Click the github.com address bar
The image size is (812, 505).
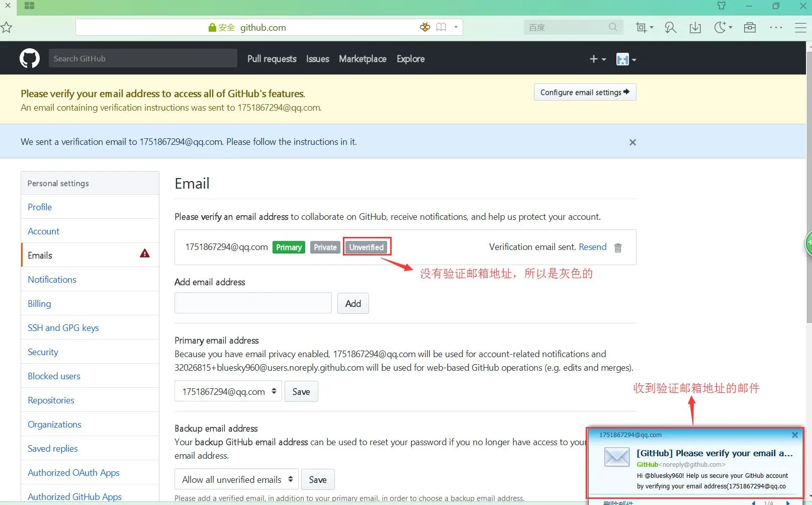(x=269, y=27)
